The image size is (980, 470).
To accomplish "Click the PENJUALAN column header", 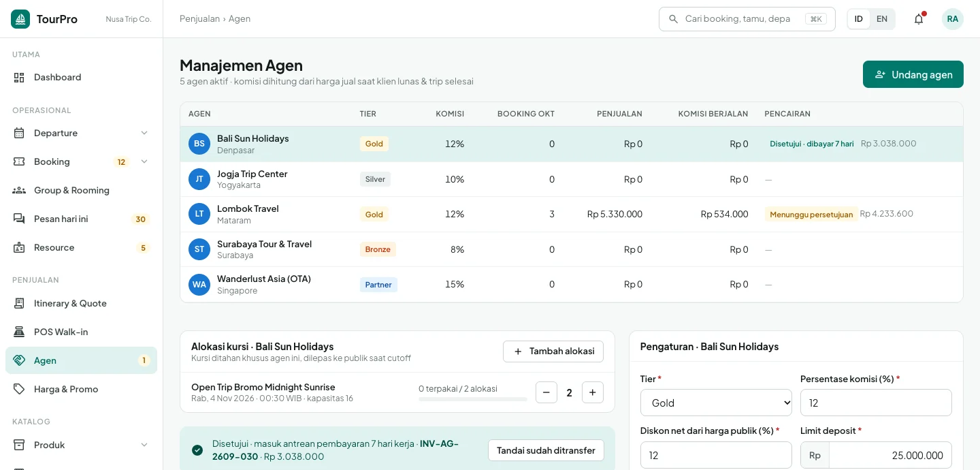I will (619, 114).
